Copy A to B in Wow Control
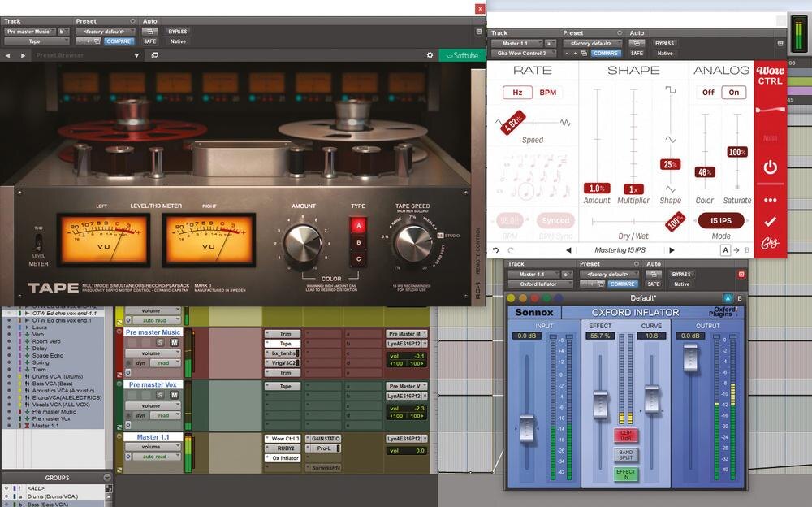The image size is (812, 507). tap(736, 250)
